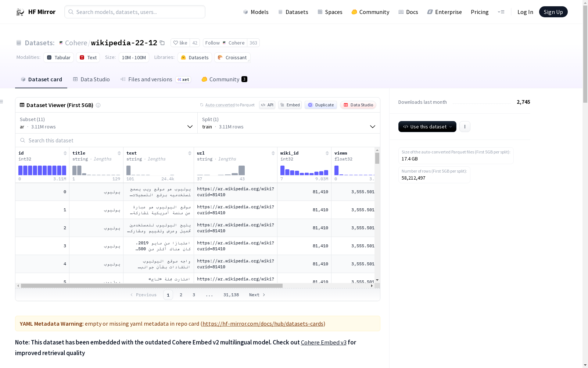Follow the Cohere organization
The image size is (588, 368).
(x=225, y=43)
